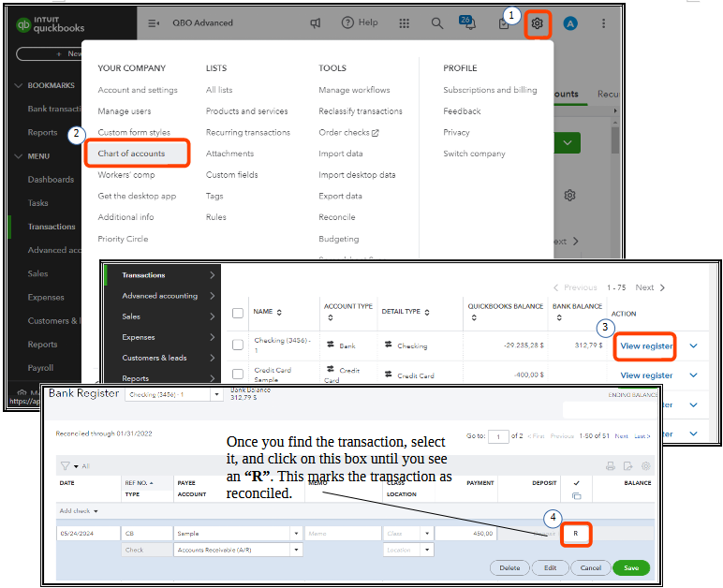
Task: Open action dropdown arrow for Checking row
Action: point(693,345)
